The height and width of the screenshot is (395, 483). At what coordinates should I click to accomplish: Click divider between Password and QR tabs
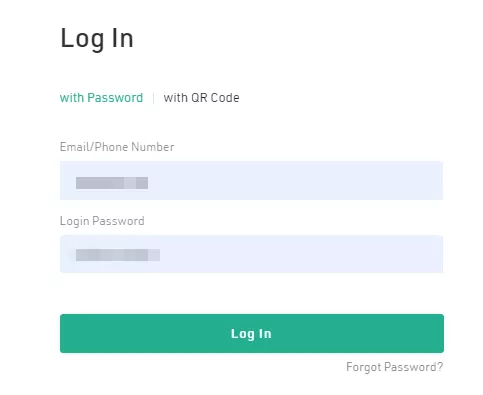click(153, 98)
